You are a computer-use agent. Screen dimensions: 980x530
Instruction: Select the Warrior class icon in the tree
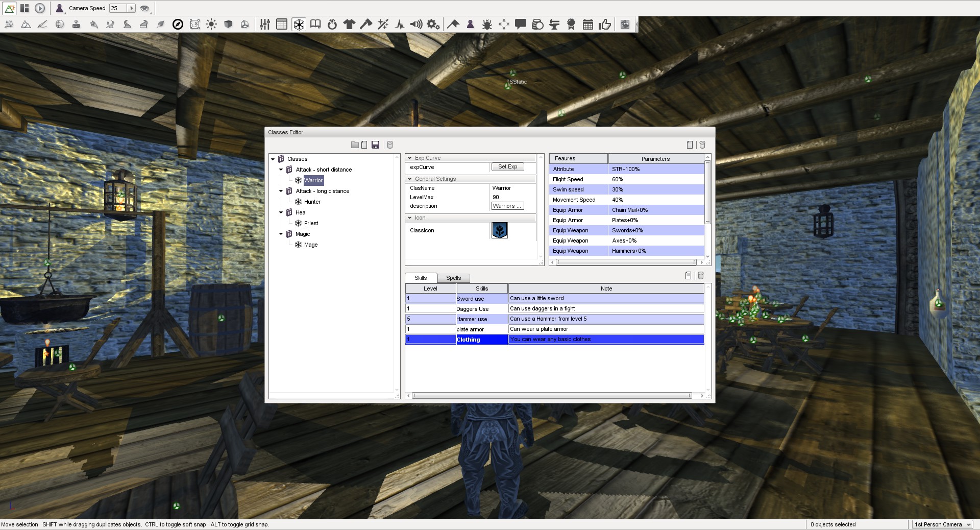click(298, 180)
